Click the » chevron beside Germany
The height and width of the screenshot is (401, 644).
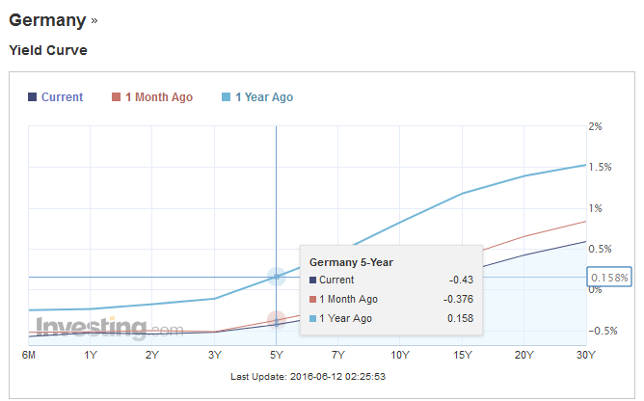coord(95,21)
